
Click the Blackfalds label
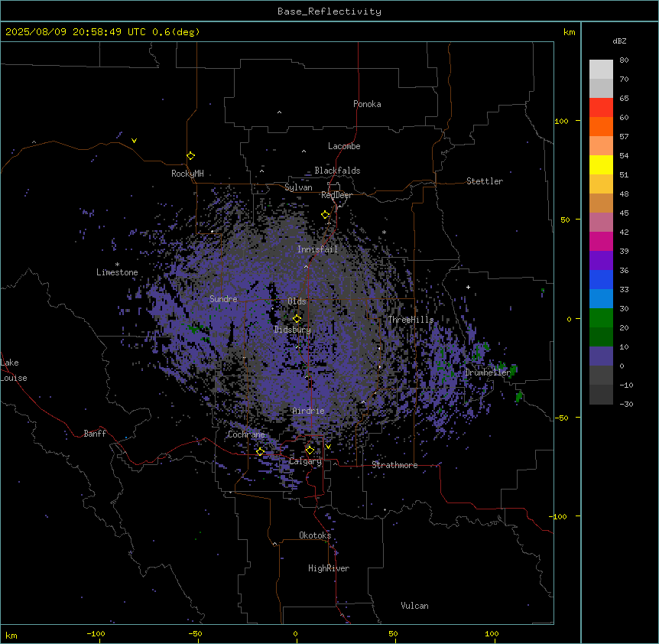337,171
